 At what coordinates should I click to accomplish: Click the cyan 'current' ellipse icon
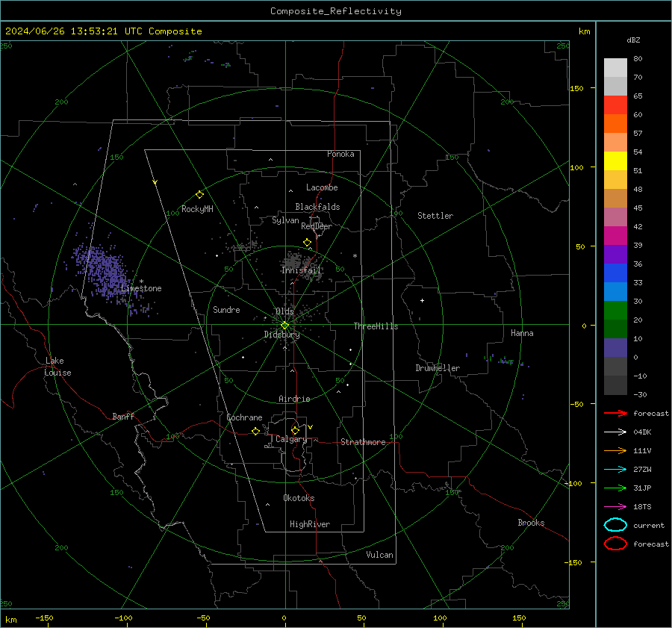pyautogui.click(x=615, y=525)
